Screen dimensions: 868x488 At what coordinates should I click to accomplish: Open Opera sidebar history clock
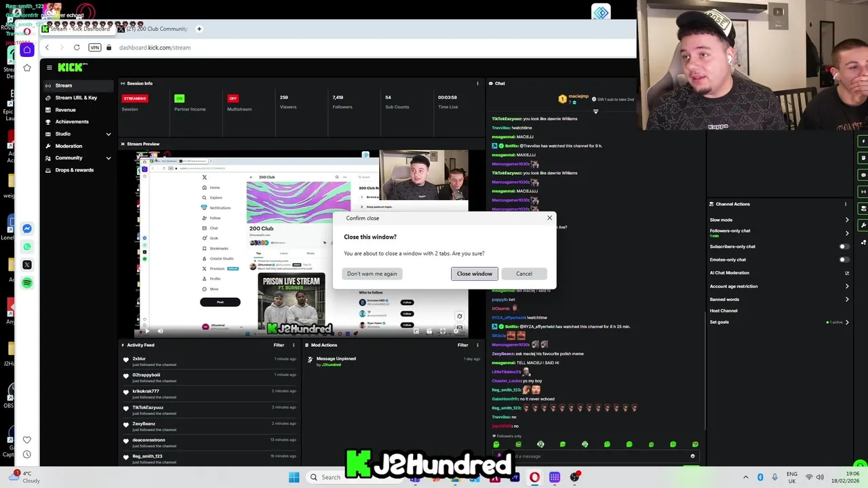click(x=27, y=455)
